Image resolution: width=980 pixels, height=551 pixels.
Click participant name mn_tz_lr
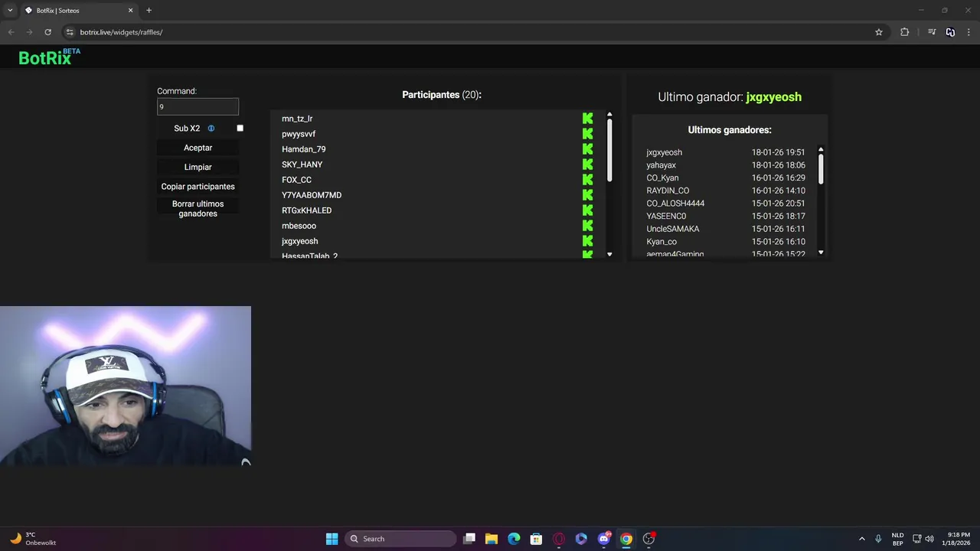(297, 119)
